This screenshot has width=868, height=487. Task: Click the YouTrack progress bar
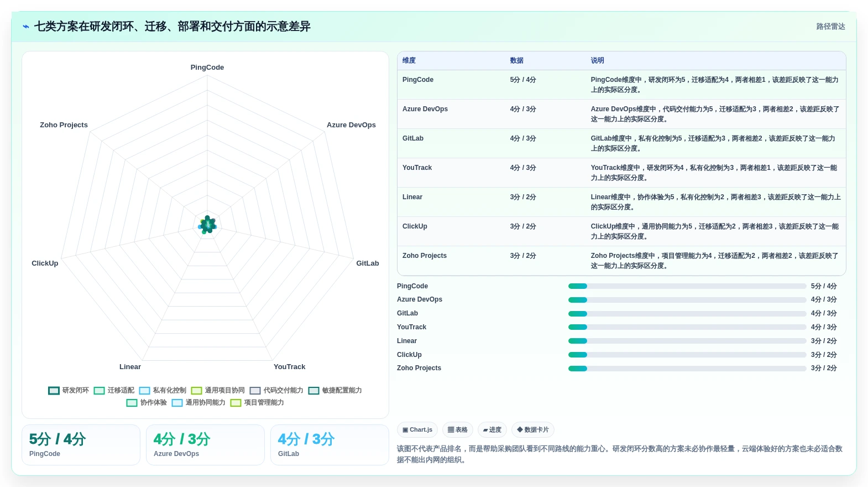[687, 327]
